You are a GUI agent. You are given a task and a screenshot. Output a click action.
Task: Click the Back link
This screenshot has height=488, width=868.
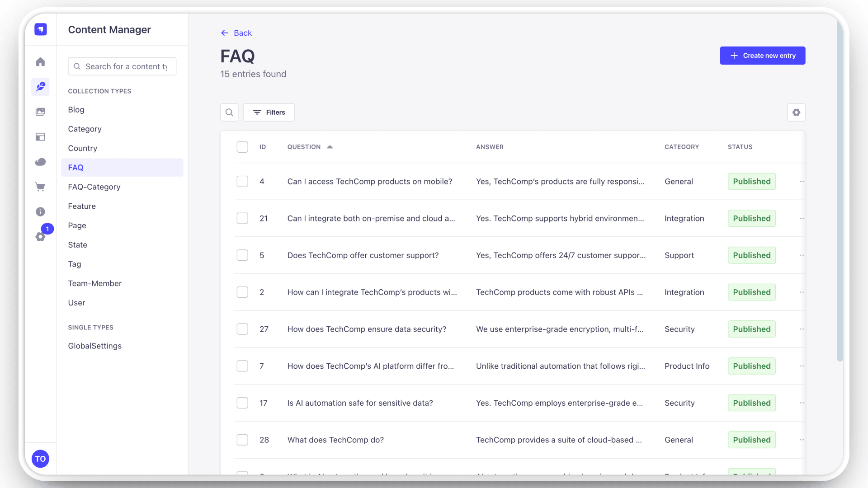coord(243,33)
